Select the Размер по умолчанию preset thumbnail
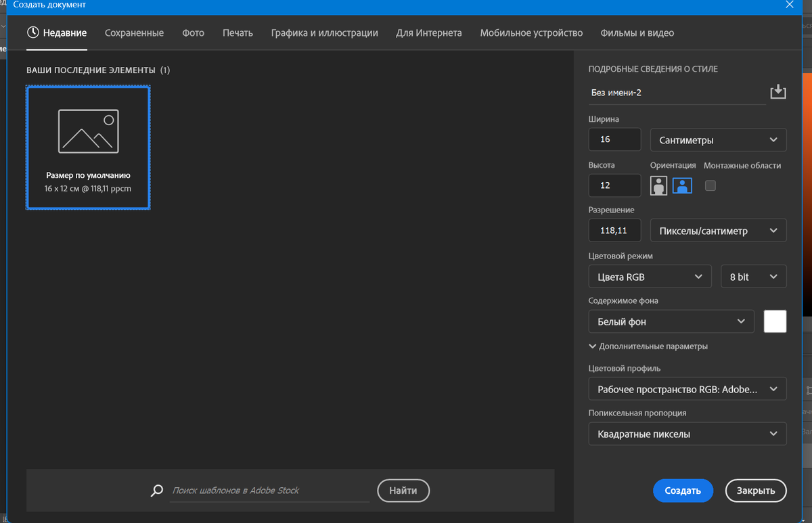 (88, 147)
